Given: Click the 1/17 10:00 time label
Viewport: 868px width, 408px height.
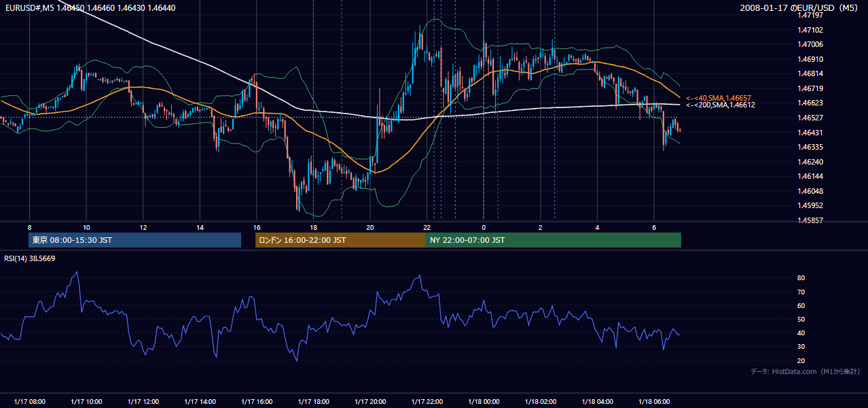Looking at the screenshot, I should coord(86,401).
